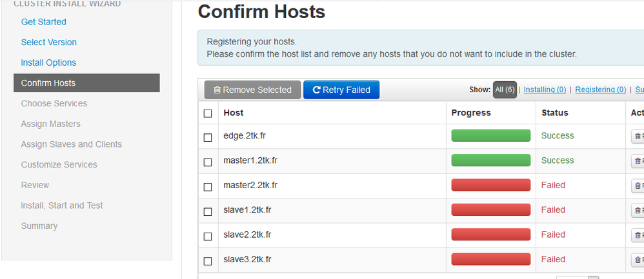Viewport: 644px width, 279px height.
Task: Click trash icon in edge.2tk.fr row
Action: pyautogui.click(x=638, y=136)
